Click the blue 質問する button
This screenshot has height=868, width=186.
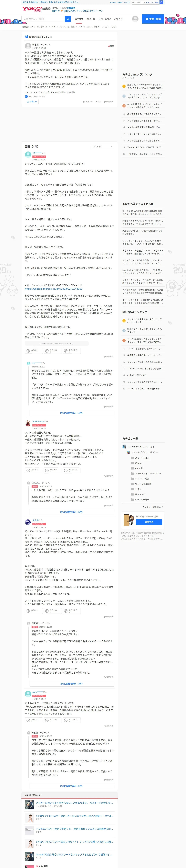point(149,522)
